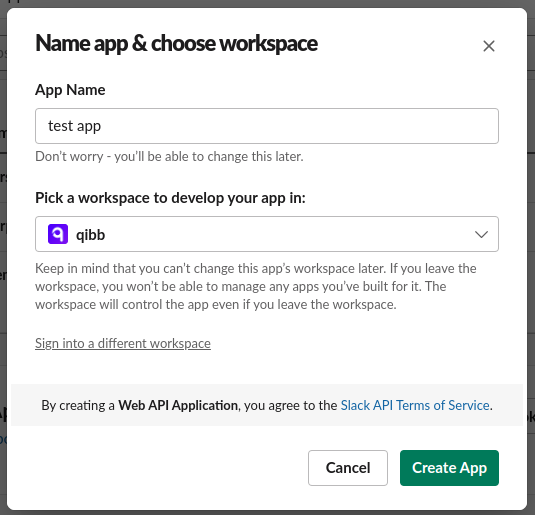Cancel the app creation dialog

point(348,468)
